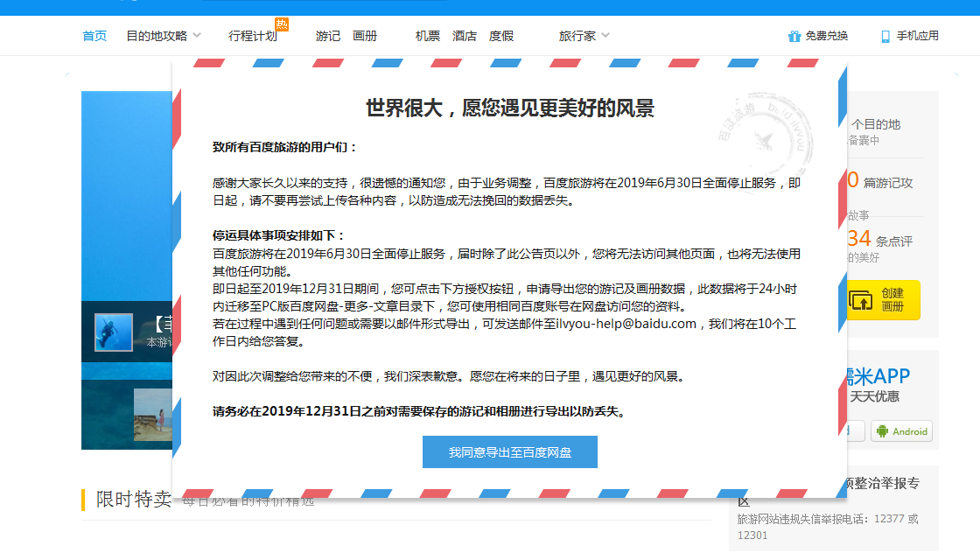This screenshot has height=560, width=980.
Task: Click the 致所有百度旅游的用户们 greeting line
Action: [285, 148]
